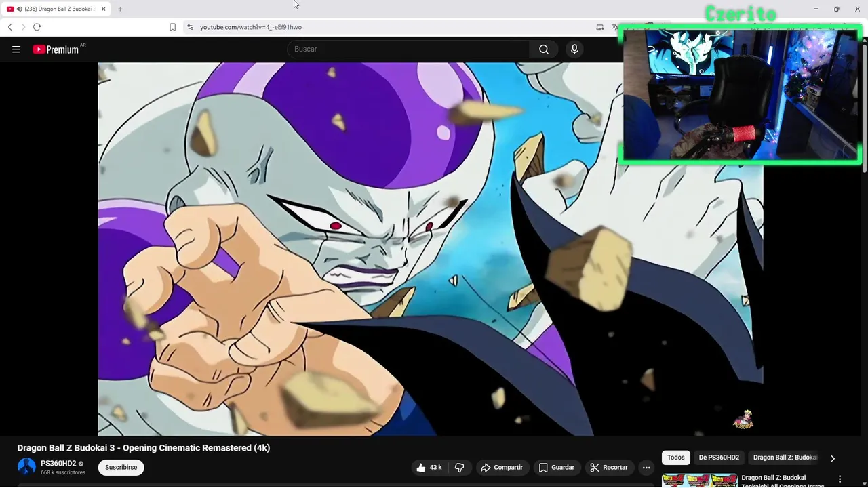Click the cast/screen icon in address bar
The width and height of the screenshot is (868, 488).
[599, 27]
